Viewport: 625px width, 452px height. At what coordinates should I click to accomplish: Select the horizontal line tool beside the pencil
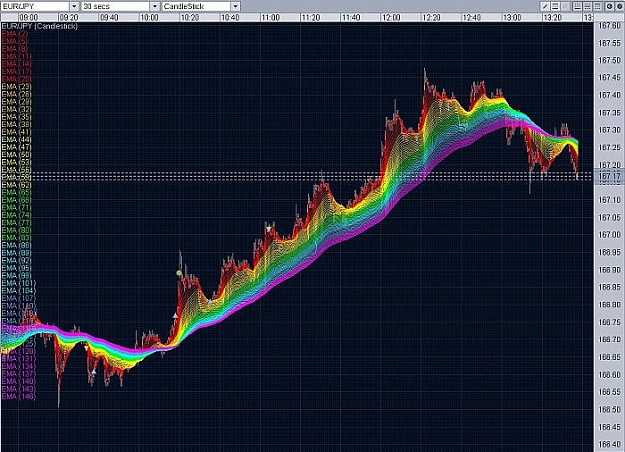[x=555, y=6]
